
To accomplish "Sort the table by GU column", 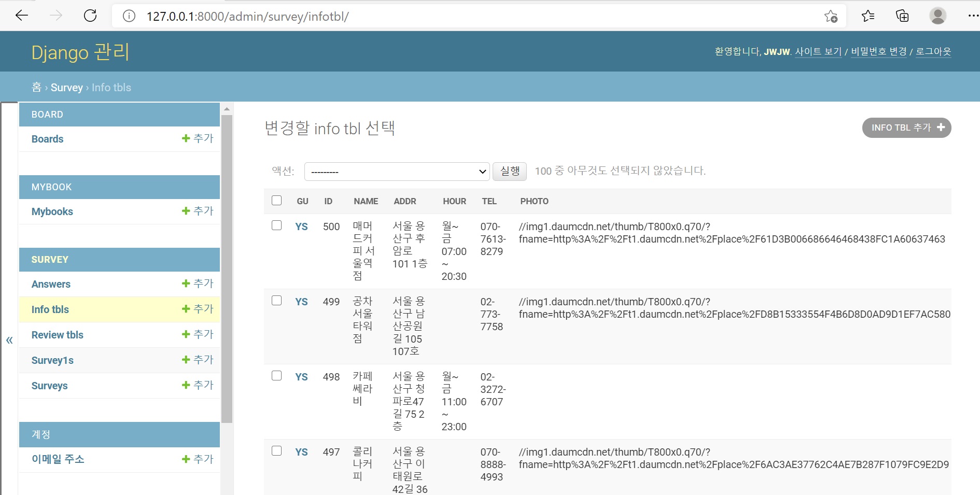I will 302,201.
